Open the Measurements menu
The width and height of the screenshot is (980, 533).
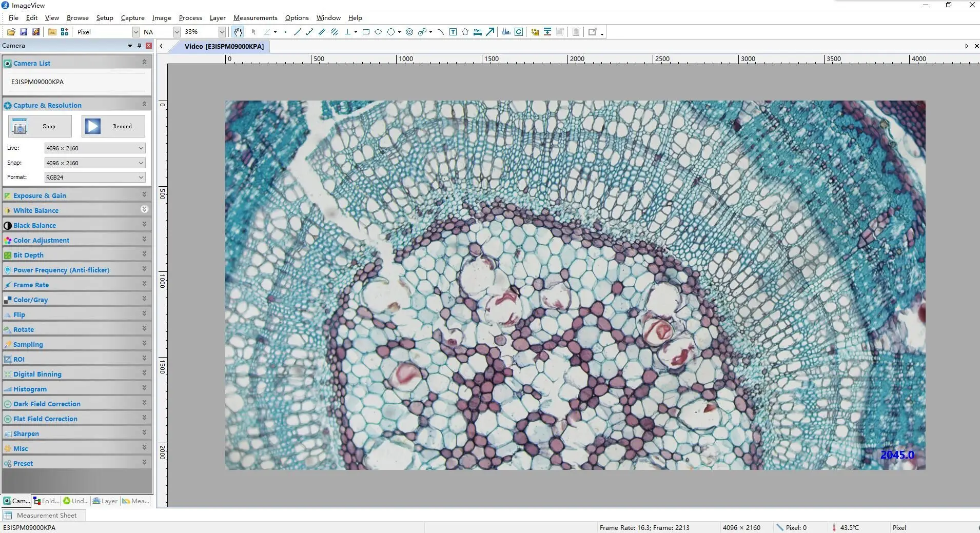255,17
